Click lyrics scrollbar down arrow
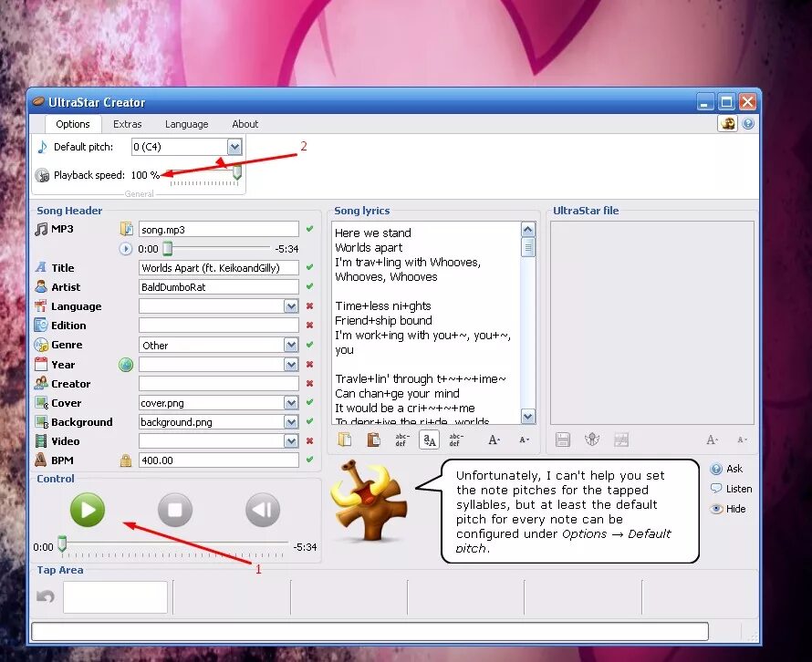This screenshot has width=812, height=662. (527, 416)
